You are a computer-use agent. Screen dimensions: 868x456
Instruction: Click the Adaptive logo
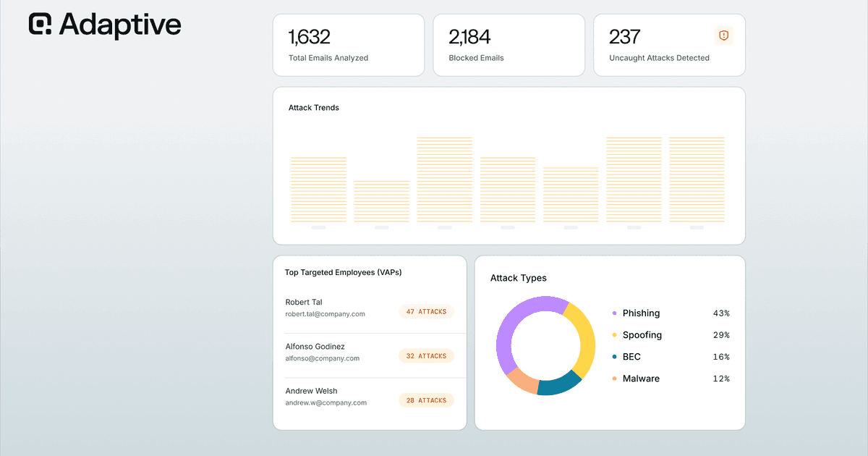click(105, 25)
